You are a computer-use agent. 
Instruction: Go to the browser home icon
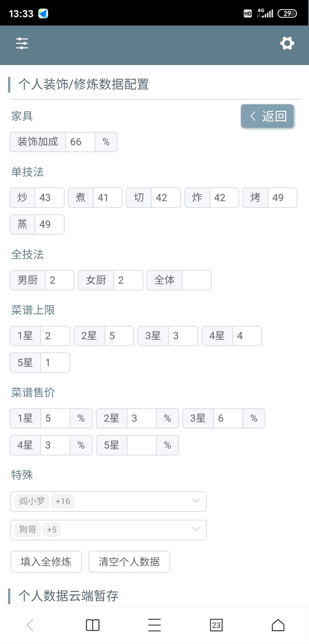pyautogui.click(x=278, y=625)
